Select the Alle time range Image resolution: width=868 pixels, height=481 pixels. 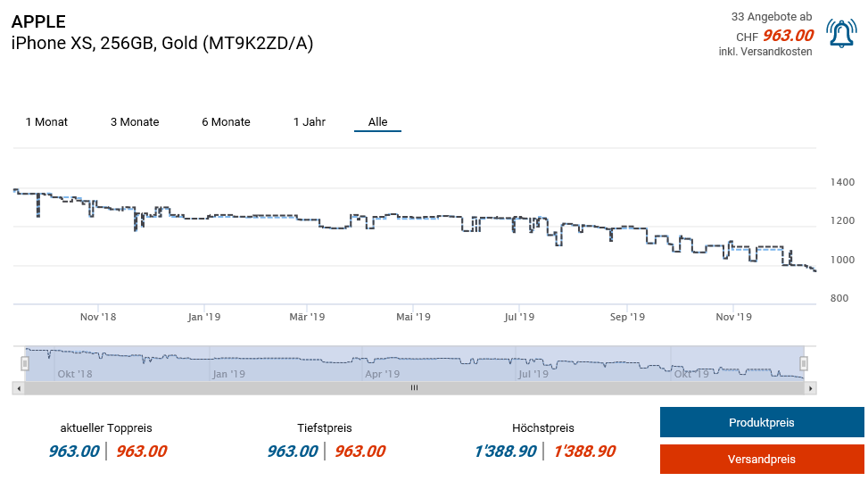tap(377, 122)
